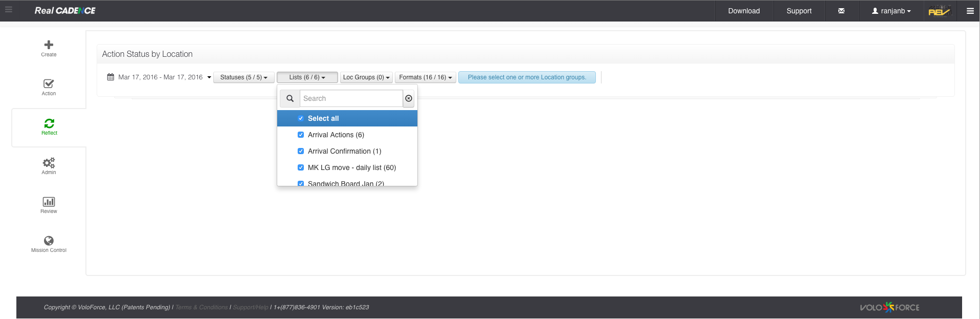Toggle the Arrival Confirmation (1) checkbox
980x319 pixels.
[x=301, y=151]
